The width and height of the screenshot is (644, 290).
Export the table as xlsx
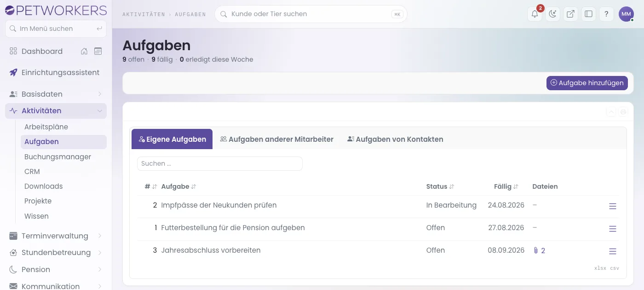click(600, 268)
